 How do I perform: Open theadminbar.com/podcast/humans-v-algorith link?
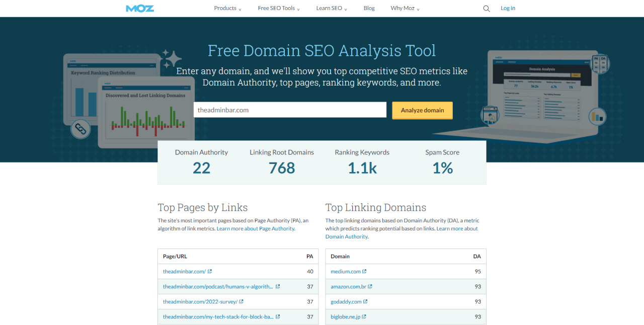point(218,286)
